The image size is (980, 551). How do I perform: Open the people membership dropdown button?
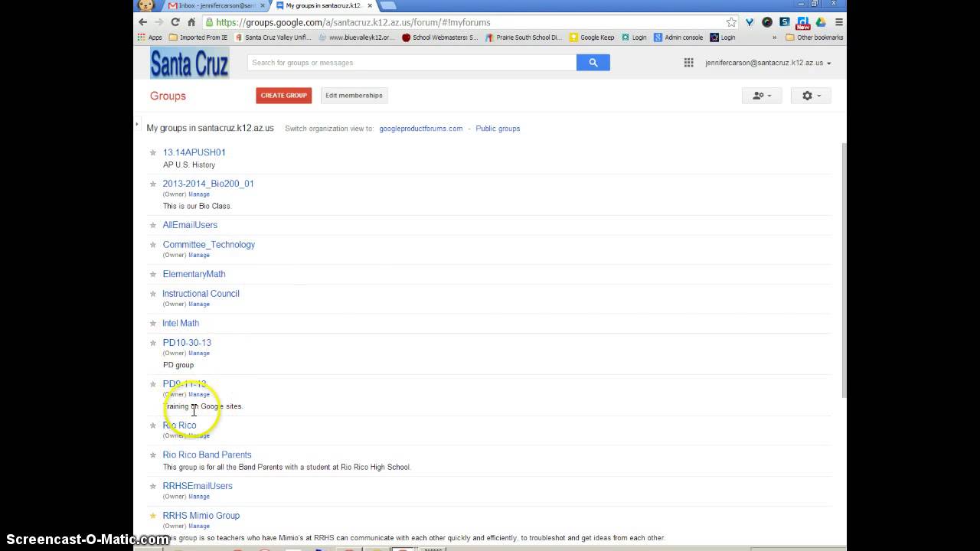pyautogui.click(x=762, y=96)
